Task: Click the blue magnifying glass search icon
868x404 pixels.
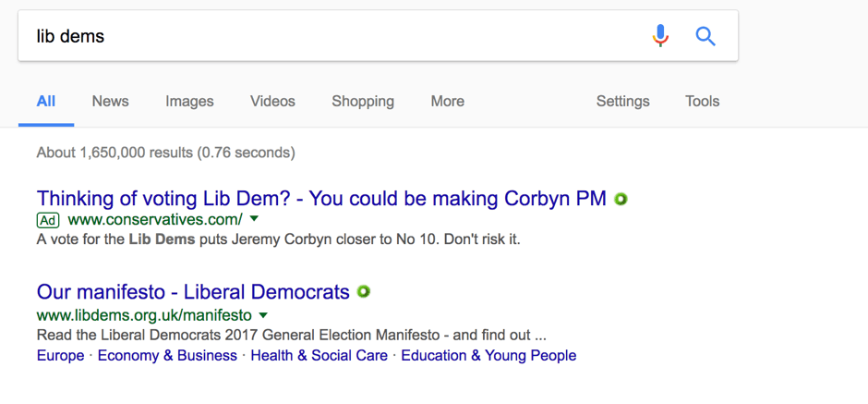Action: (x=705, y=37)
